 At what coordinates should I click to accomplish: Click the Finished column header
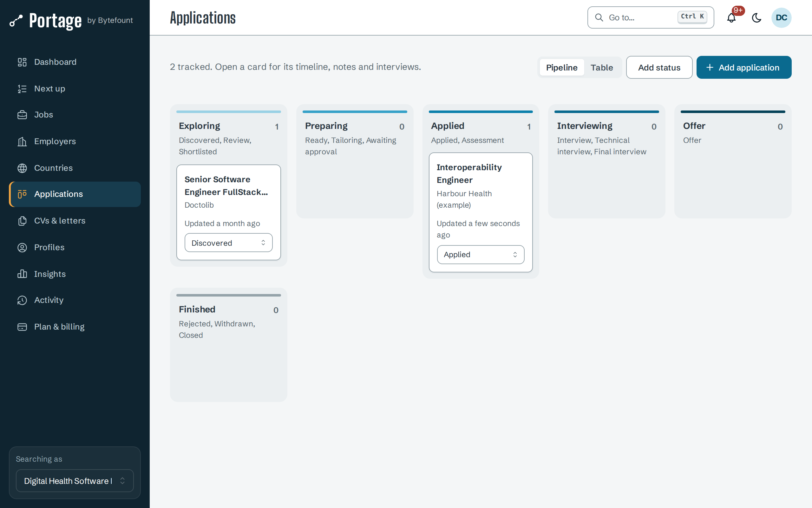[197, 310]
